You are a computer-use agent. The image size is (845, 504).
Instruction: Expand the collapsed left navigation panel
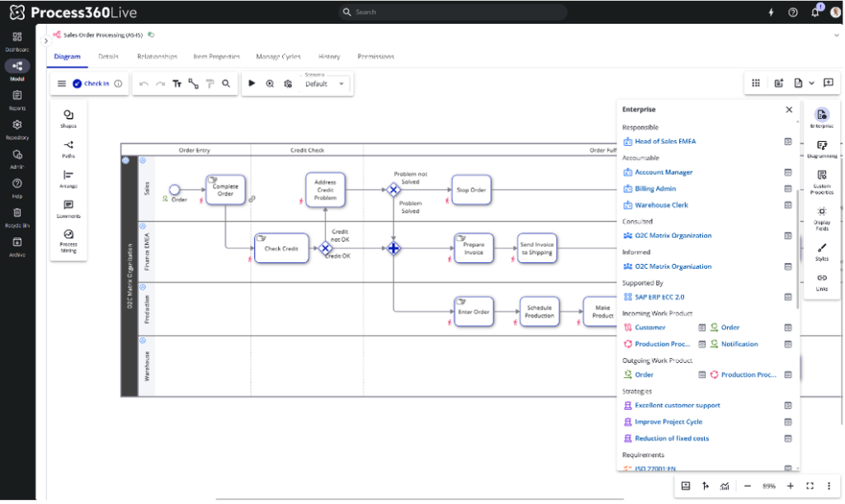(x=45, y=40)
